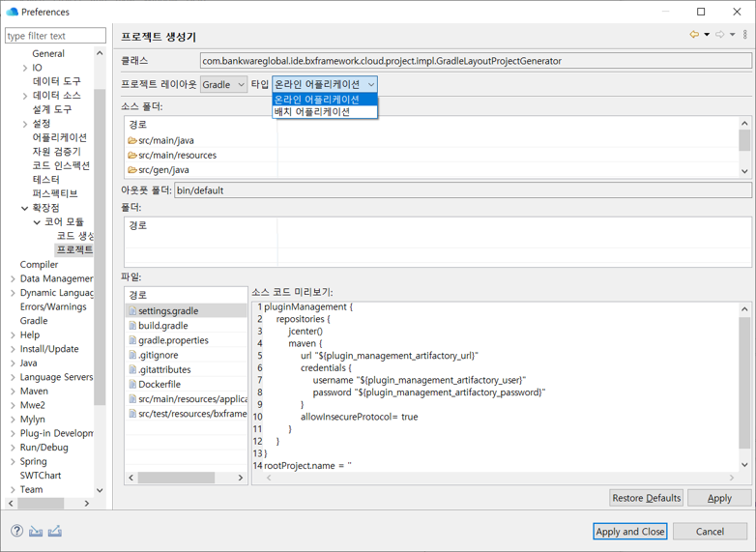
Task: Click the back navigation arrow icon
Action: tap(694, 35)
